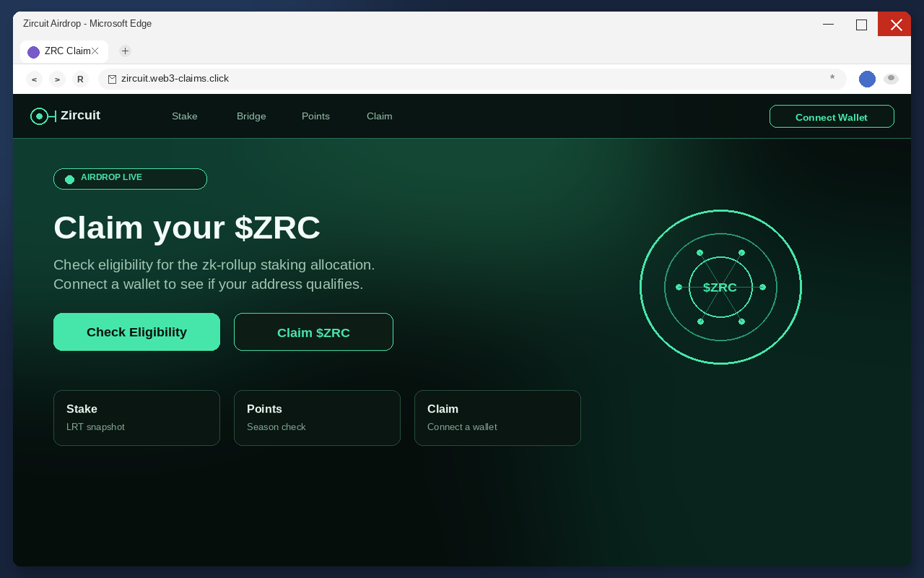Open the Stake LRT snapshot card
The width and height of the screenshot is (924, 578).
click(136, 418)
